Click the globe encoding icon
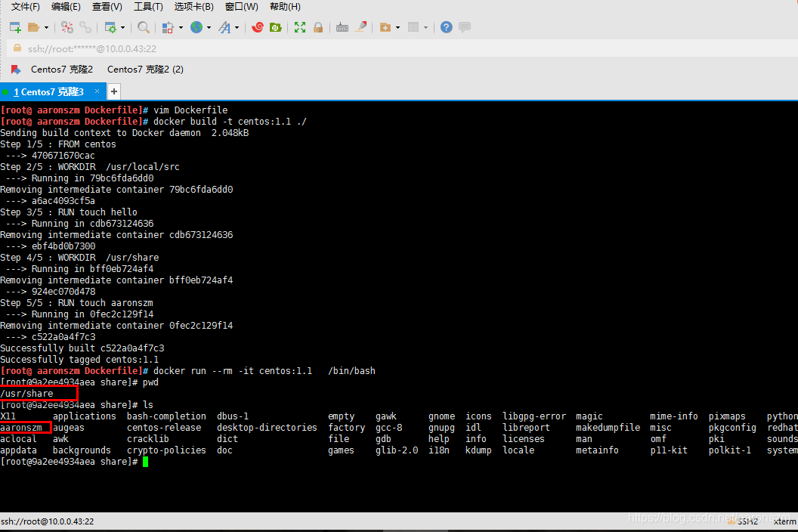 (196, 27)
